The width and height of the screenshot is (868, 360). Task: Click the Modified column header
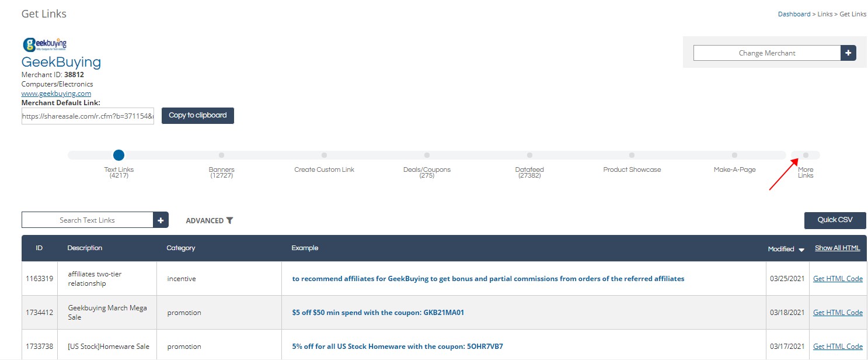point(781,249)
